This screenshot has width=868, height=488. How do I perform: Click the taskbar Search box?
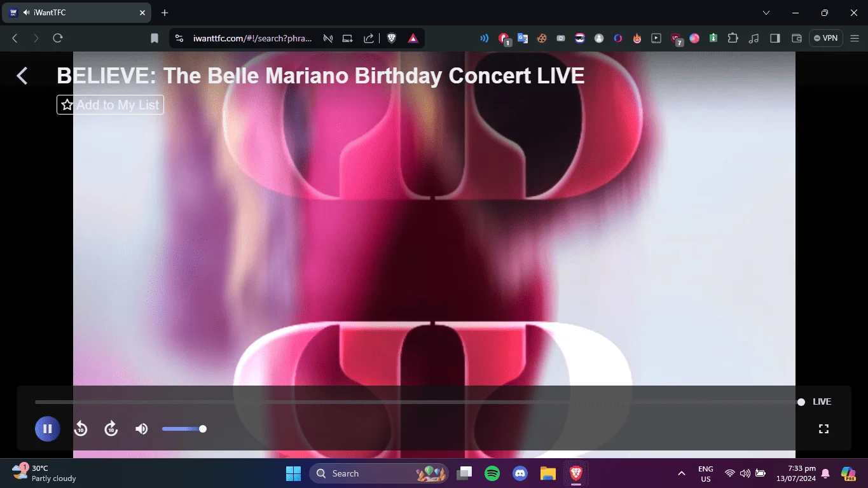pyautogui.click(x=379, y=473)
